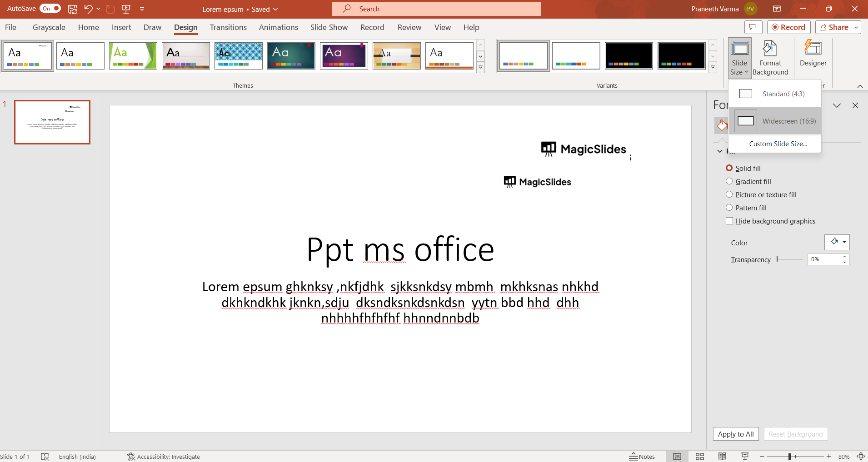The width and height of the screenshot is (868, 462).
Task: Click the zoom slider handle
Action: click(x=790, y=457)
